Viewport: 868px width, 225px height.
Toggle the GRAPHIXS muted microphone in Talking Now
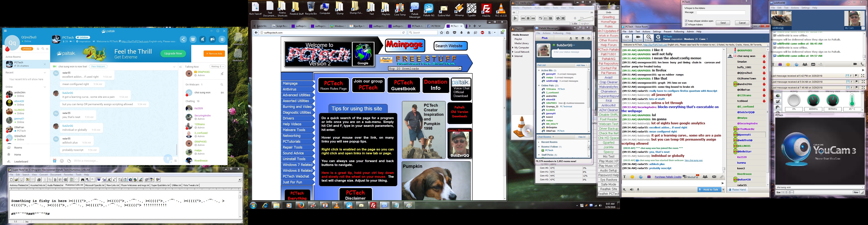click(222, 73)
